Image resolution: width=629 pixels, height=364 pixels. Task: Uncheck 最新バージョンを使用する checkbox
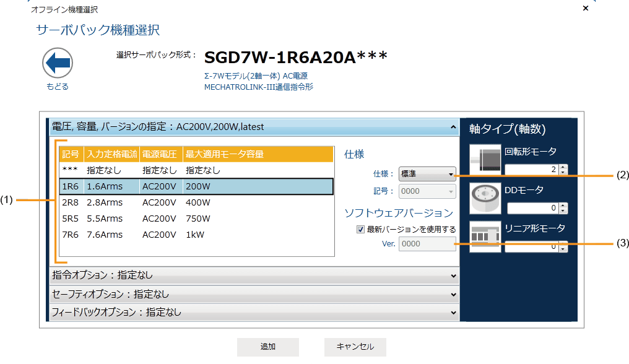pos(360,229)
